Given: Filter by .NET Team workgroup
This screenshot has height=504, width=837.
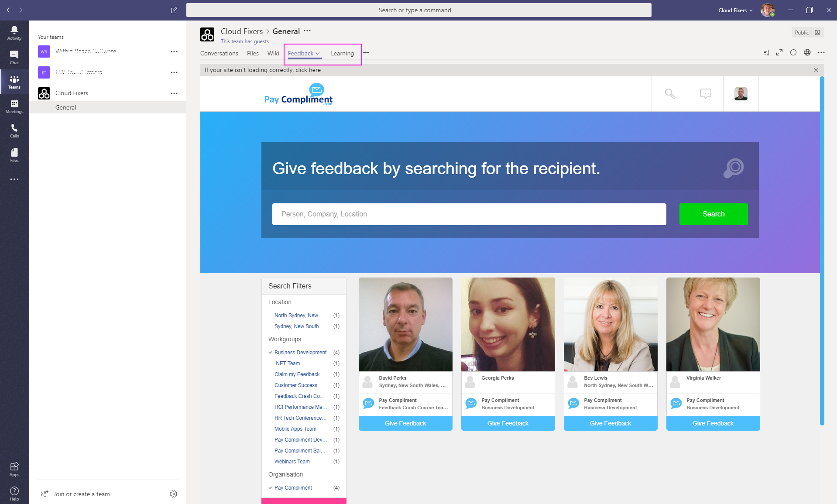Looking at the screenshot, I should pos(287,363).
